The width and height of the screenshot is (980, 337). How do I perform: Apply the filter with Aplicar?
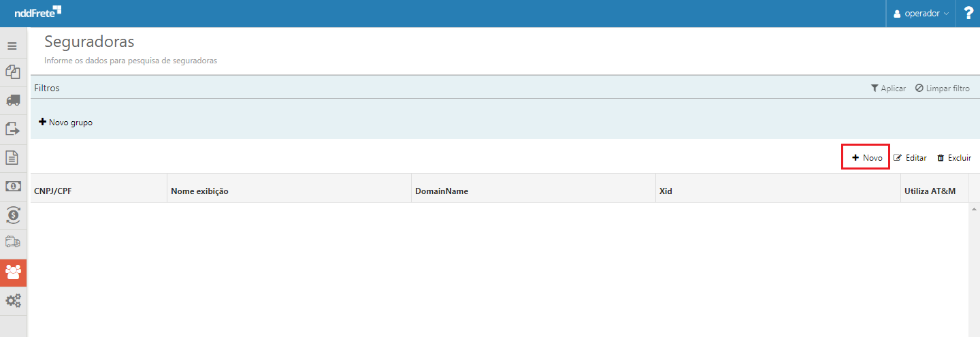888,89
